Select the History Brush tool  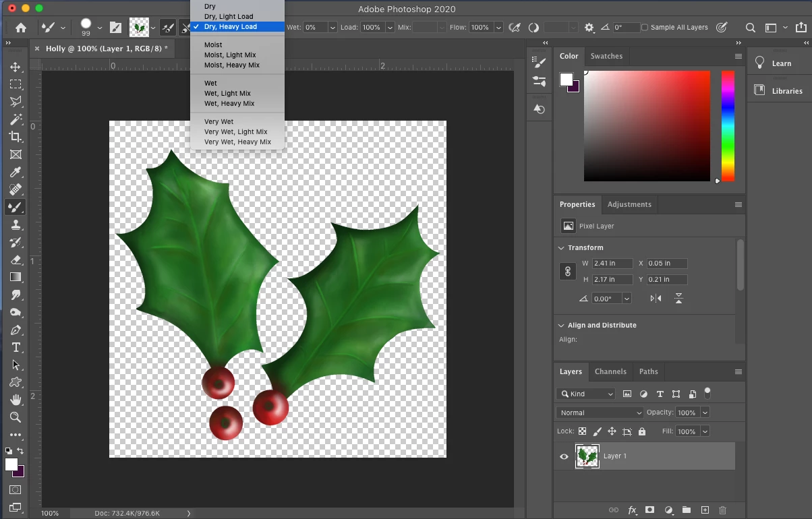pos(16,243)
